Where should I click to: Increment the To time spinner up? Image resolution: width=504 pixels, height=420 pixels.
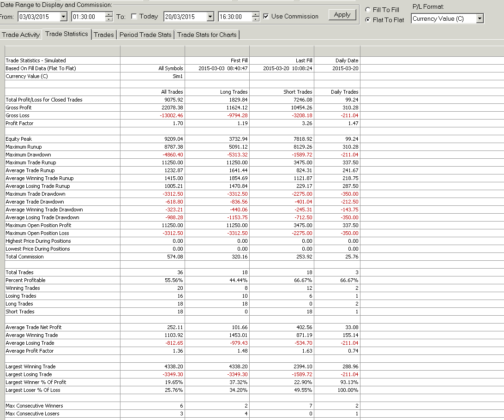256,14
